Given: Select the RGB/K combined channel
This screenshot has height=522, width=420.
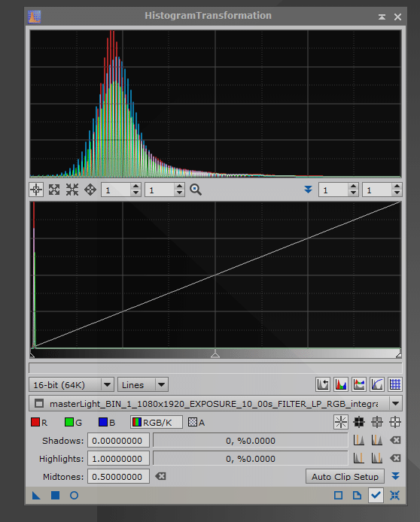Looking at the screenshot, I should pos(157,423).
